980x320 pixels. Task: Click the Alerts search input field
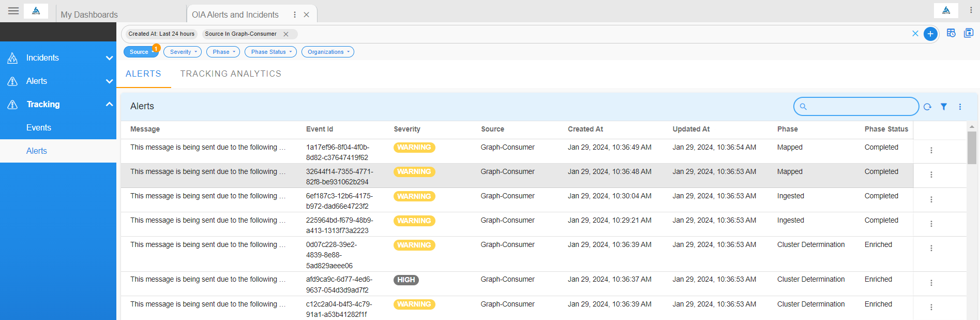coord(861,107)
